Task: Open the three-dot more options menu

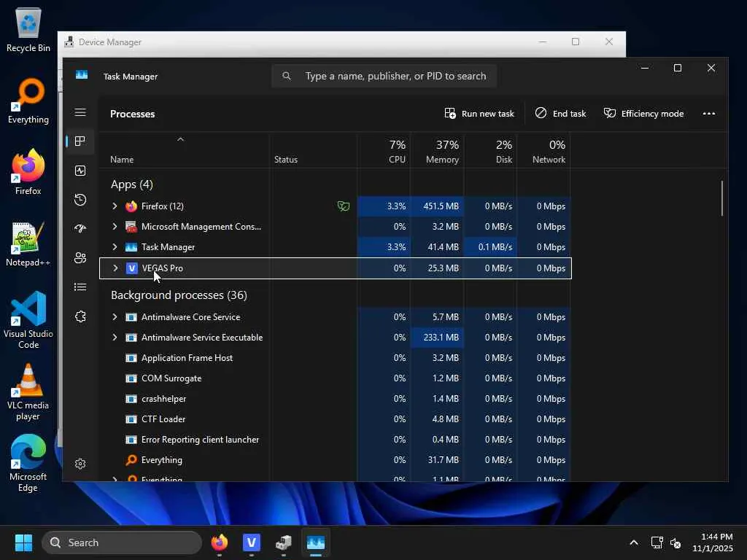Action: click(x=709, y=113)
